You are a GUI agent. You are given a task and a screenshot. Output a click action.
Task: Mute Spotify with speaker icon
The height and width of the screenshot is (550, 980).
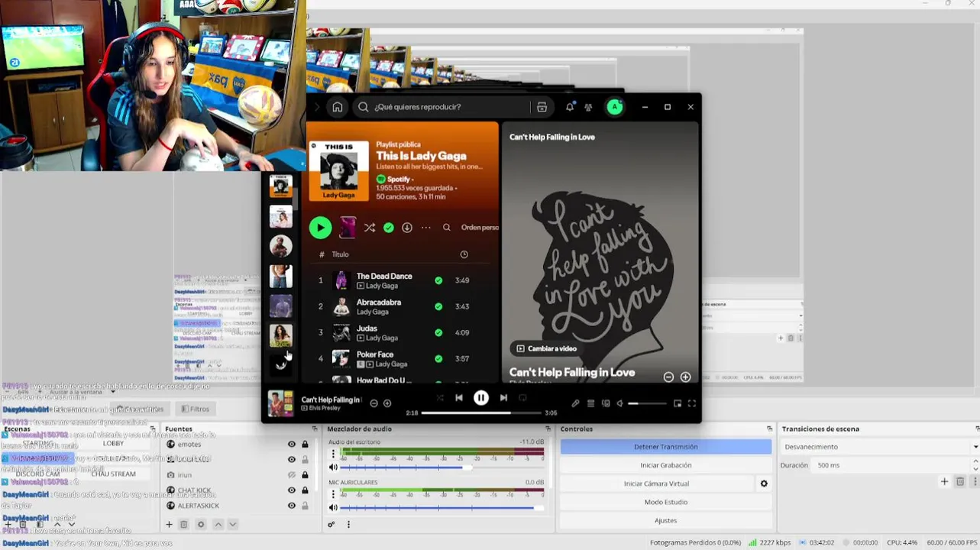(620, 403)
